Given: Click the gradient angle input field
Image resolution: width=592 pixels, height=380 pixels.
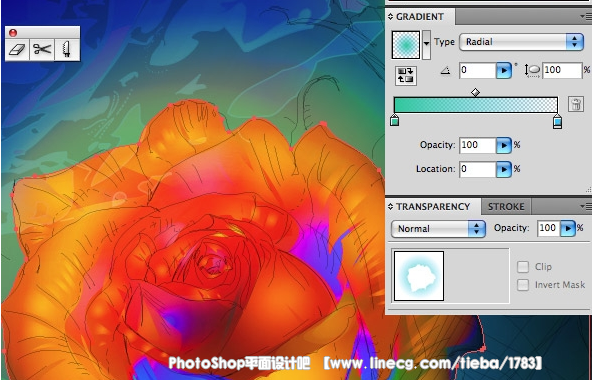Looking at the screenshot, I should tap(478, 70).
